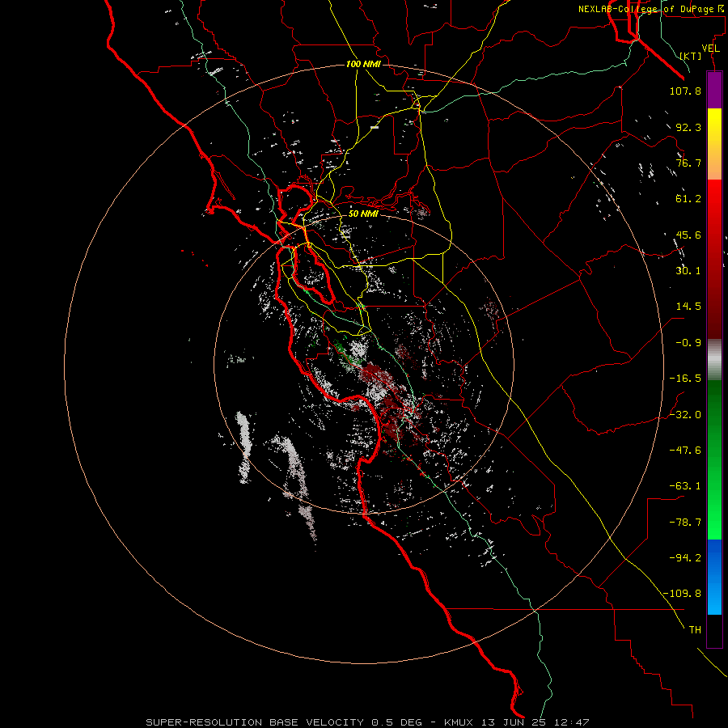Click the gray near-zero segment of the color bar
The image size is (728, 728).
click(714, 359)
